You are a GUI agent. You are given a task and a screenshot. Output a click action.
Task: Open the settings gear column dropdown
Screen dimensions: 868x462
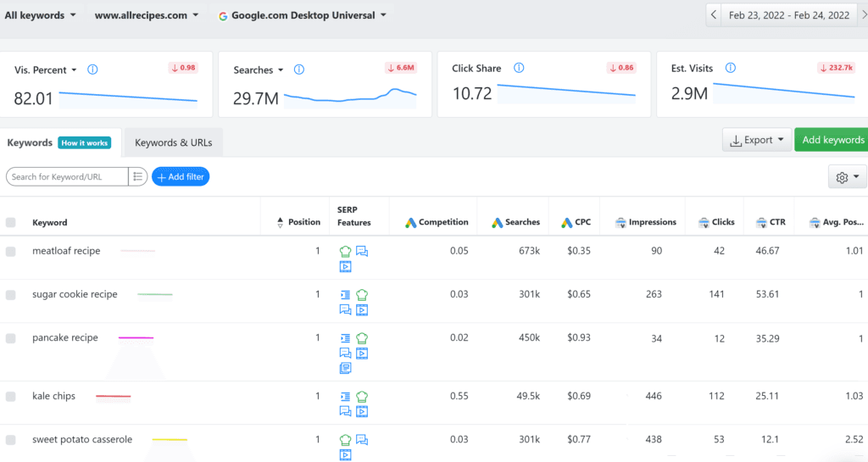(x=848, y=177)
